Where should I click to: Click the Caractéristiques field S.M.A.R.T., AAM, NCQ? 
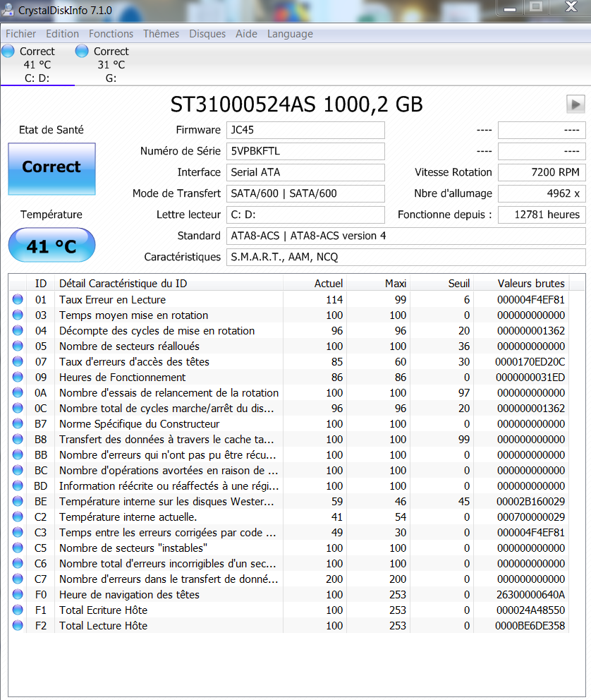click(x=406, y=257)
